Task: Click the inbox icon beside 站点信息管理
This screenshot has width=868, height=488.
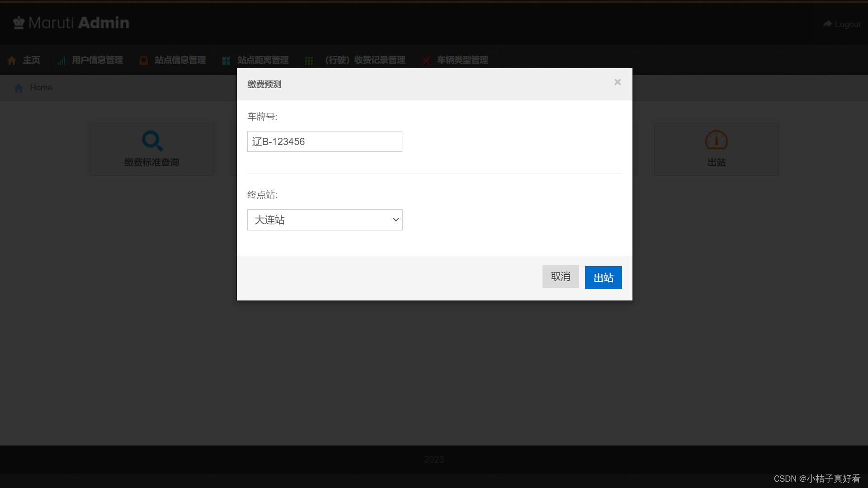Action: (144, 61)
